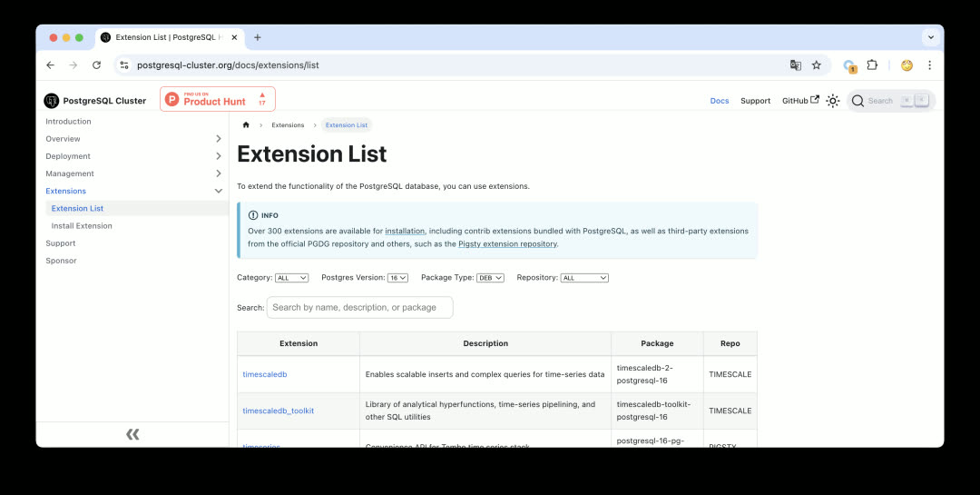
Task: Change the Postgres Version dropdown
Action: pyautogui.click(x=397, y=278)
